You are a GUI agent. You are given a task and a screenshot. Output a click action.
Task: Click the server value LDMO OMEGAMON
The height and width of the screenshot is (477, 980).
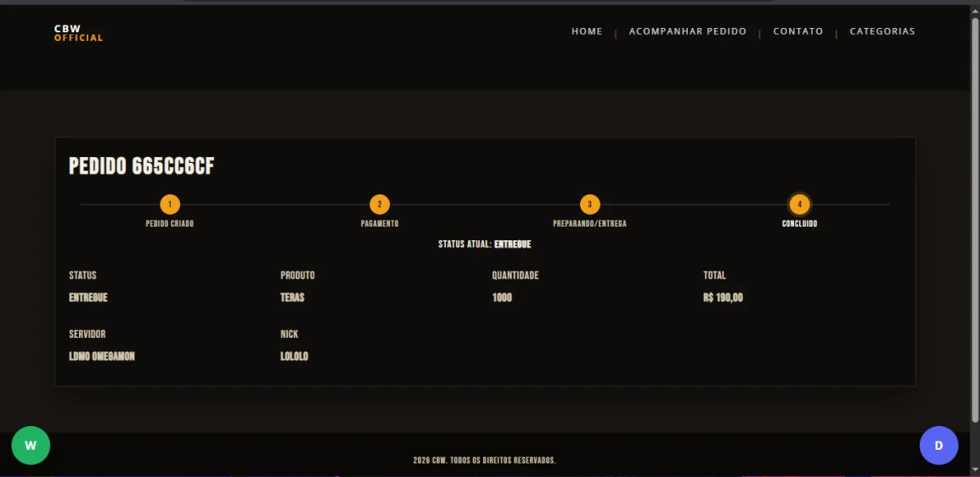(102, 356)
